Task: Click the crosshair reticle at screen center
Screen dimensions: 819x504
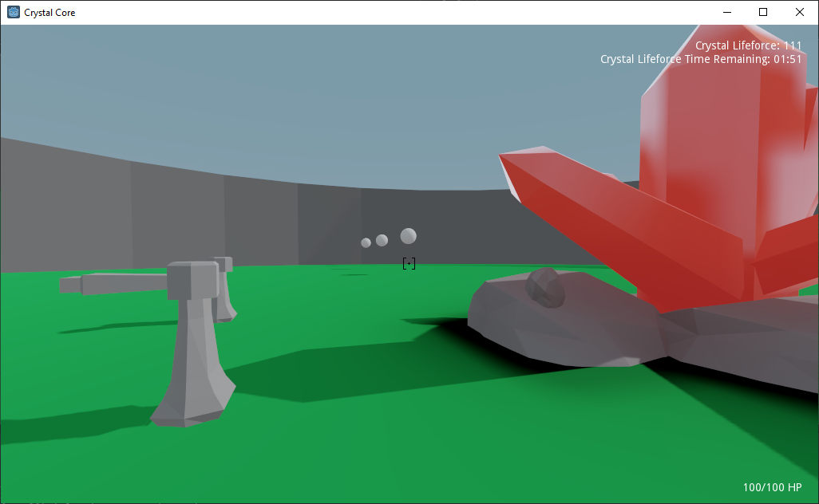Action: point(409,263)
